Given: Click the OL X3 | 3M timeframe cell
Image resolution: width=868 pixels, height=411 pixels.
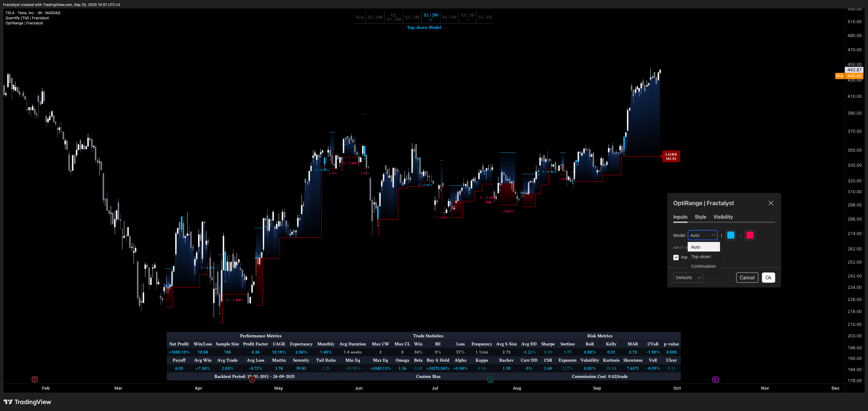Looking at the screenshot, I should pyautogui.click(x=394, y=17).
